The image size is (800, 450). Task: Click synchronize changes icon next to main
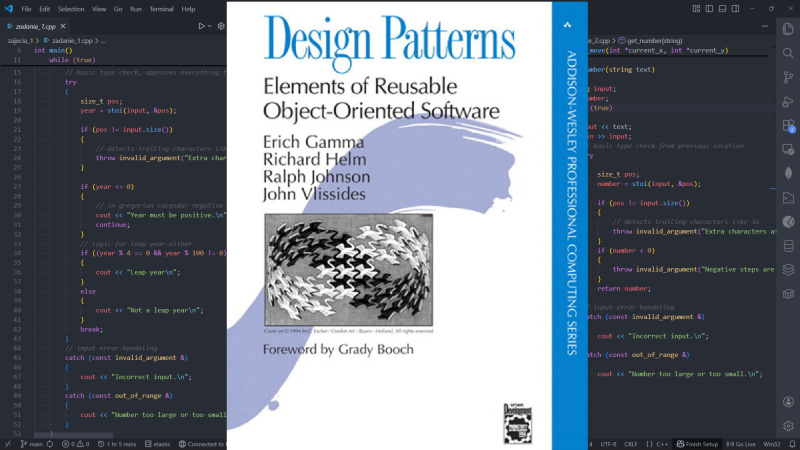click(49, 444)
